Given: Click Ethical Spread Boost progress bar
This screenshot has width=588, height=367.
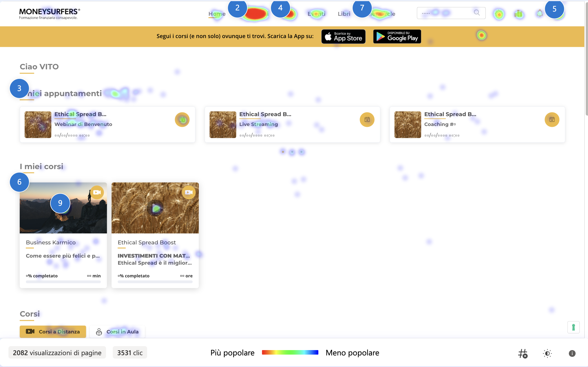Looking at the screenshot, I should 155,282.
